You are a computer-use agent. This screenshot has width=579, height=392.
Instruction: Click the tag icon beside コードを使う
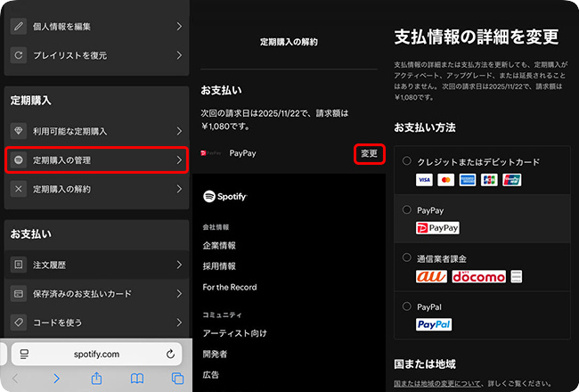[x=19, y=323]
